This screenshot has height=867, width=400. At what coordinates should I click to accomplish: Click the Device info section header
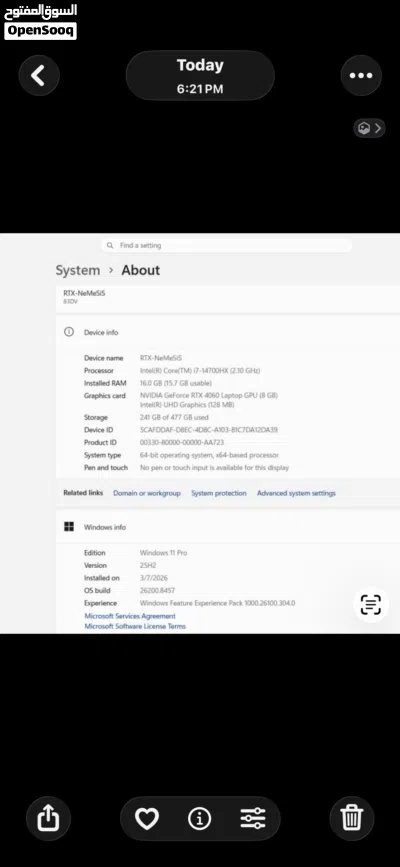coord(101,332)
